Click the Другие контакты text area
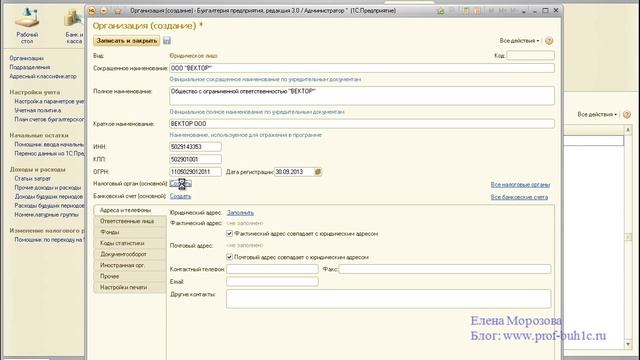The width and height of the screenshot is (640, 360). pos(389,299)
